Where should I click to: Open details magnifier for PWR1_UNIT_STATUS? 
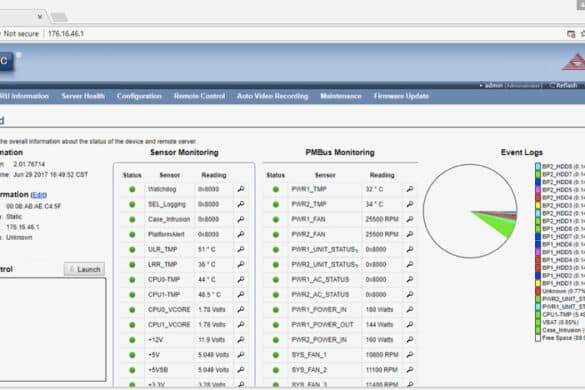tap(410, 249)
